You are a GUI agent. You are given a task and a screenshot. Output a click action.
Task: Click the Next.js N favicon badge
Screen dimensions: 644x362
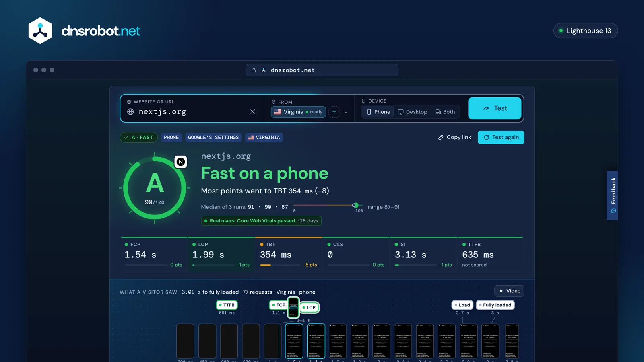pos(181,162)
